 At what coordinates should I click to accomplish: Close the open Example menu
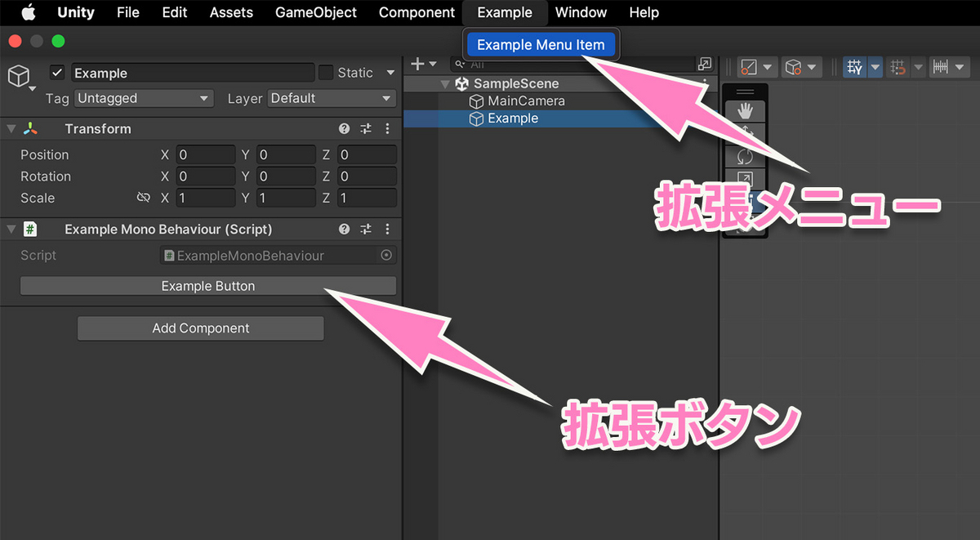tap(505, 12)
